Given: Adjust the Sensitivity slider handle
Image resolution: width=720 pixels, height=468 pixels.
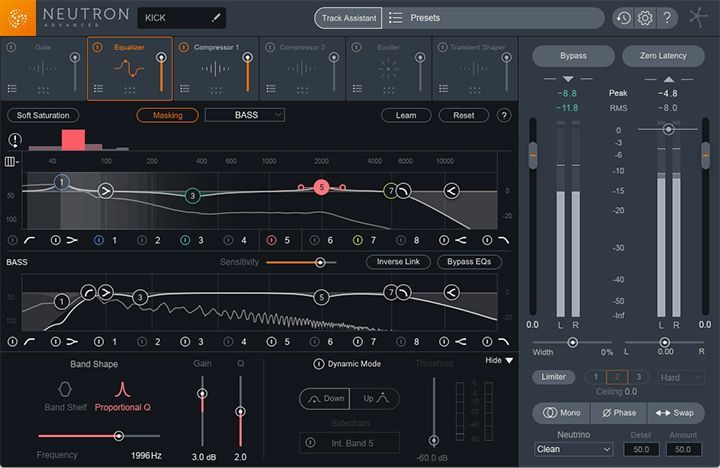Looking at the screenshot, I should (320, 262).
